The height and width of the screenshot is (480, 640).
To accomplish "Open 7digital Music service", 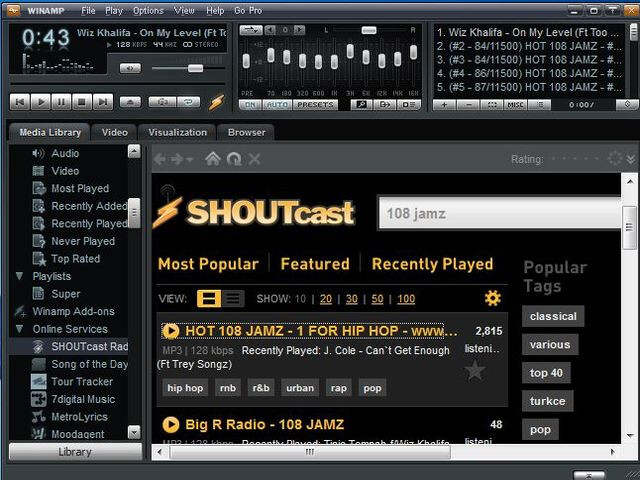I will [x=83, y=399].
